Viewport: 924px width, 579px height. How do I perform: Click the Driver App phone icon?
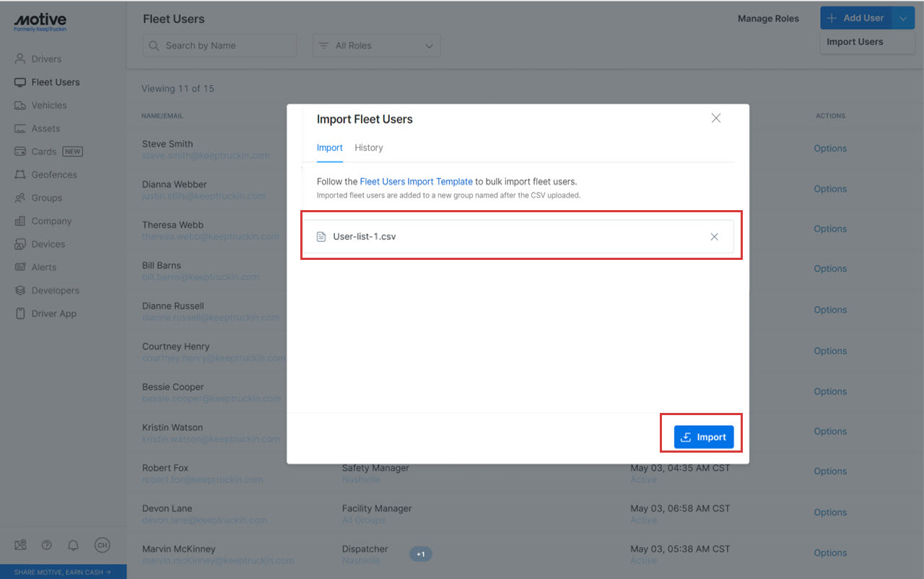point(20,313)
